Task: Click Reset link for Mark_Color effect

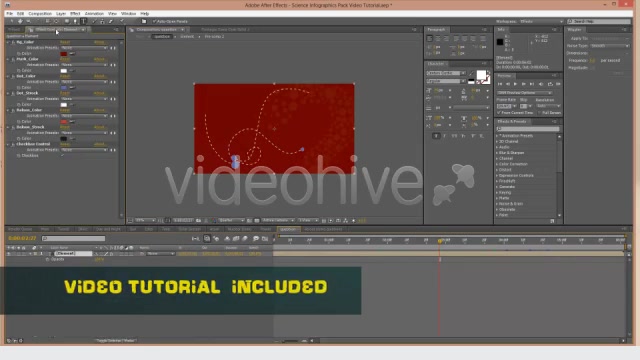Action: 65,59
